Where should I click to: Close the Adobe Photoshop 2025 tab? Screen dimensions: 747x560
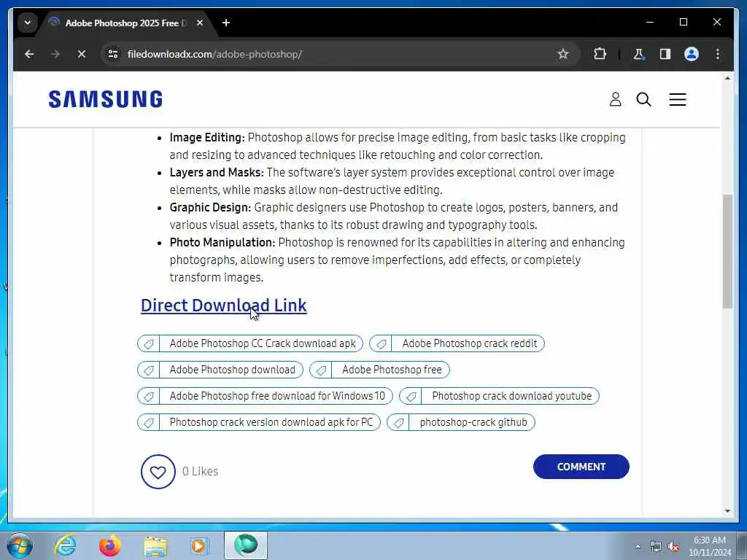click(200, 23)
